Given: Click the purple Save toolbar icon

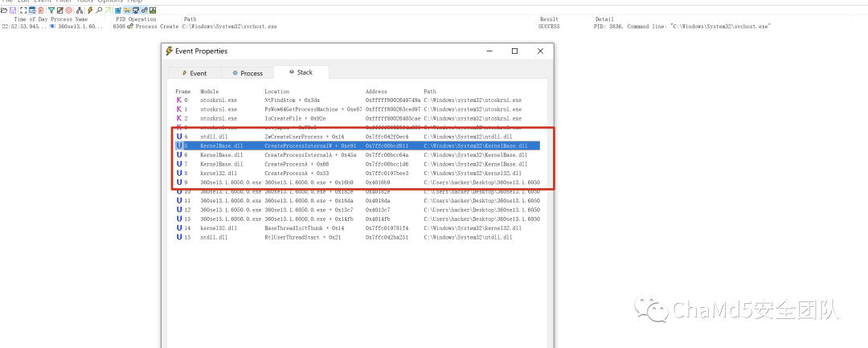Looking at the screenshot, I should click(x=13, y=10).
